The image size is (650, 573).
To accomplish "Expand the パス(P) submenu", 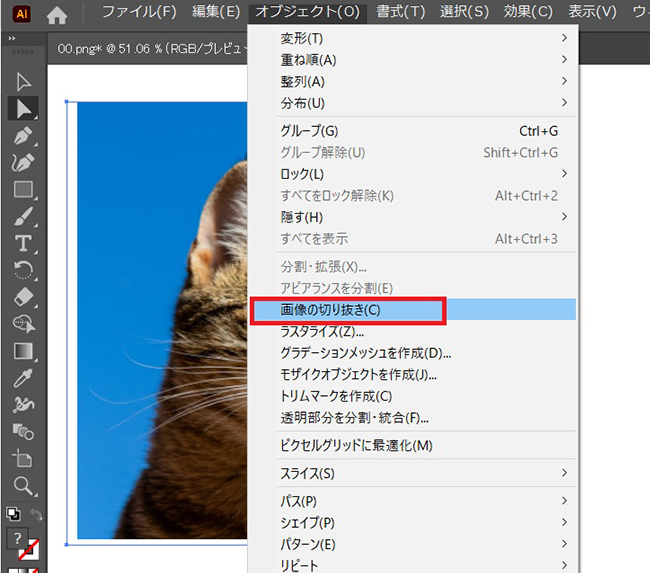I will (x=413, y=501).
